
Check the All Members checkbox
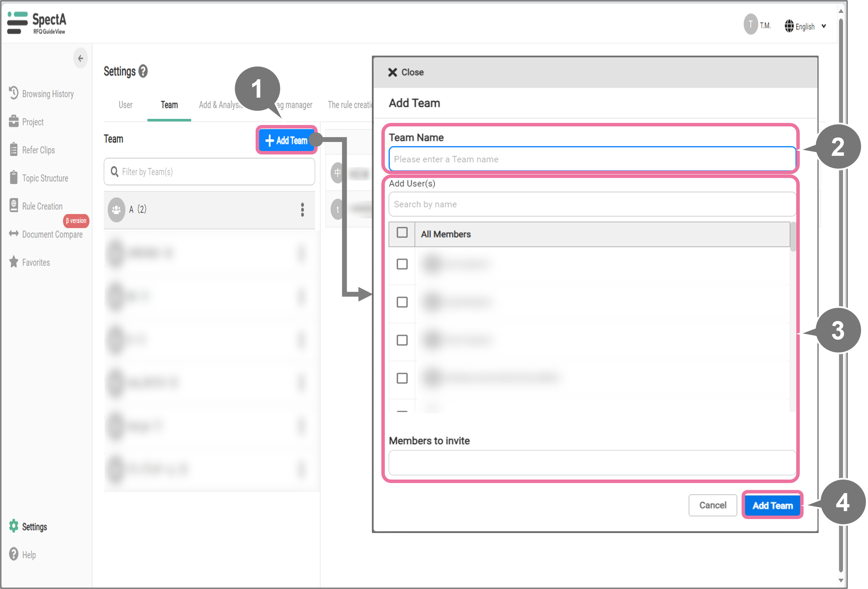pyautogui.click(x=402, y=233)
